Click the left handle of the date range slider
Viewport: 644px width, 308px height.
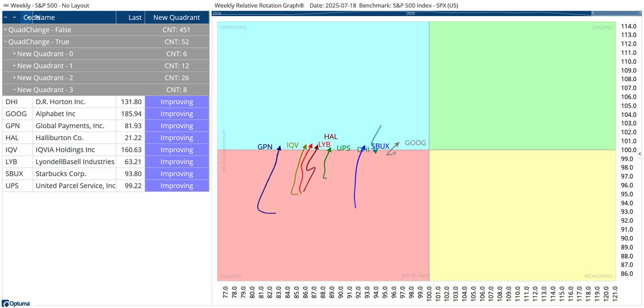tap(592, 13)
